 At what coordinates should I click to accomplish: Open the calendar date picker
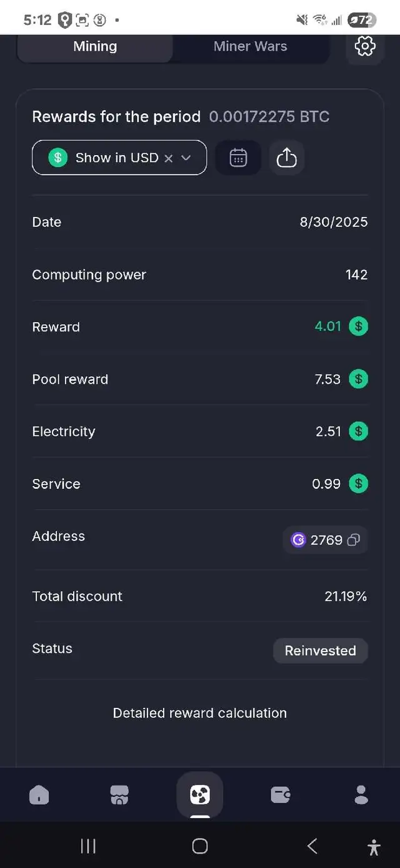238,158
